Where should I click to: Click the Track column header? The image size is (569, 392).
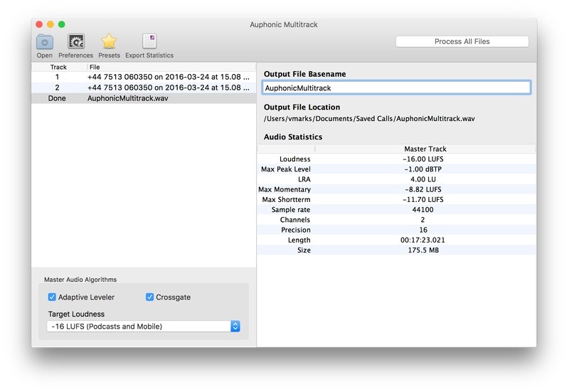(x=58, y=67)
